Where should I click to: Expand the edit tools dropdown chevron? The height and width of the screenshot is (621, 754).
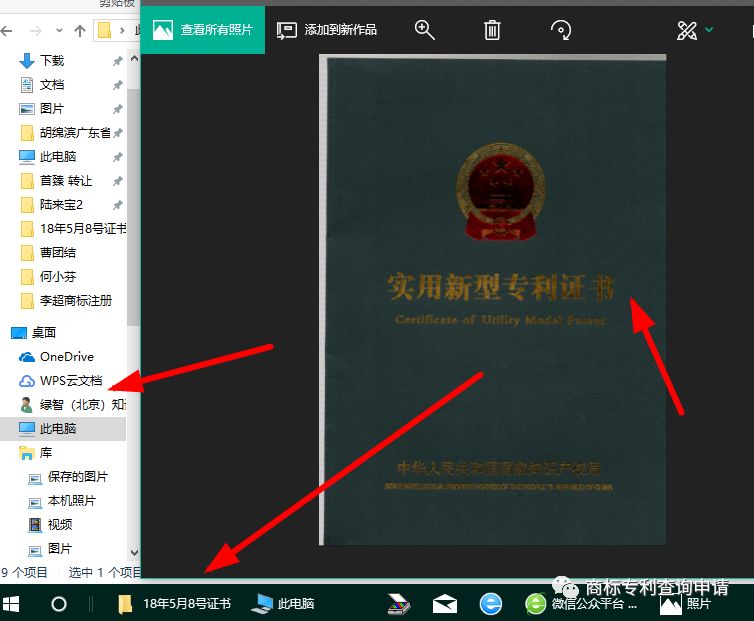709,30
